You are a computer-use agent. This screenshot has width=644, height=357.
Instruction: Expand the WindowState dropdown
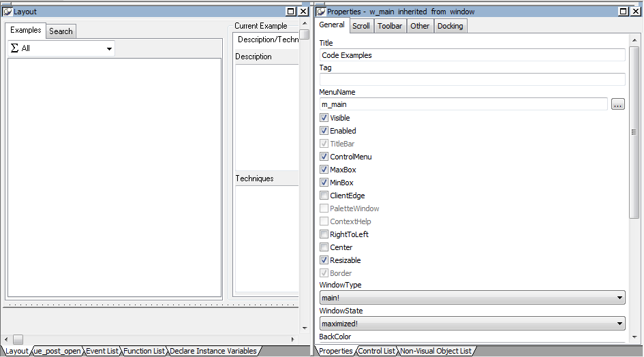[472, 324]
